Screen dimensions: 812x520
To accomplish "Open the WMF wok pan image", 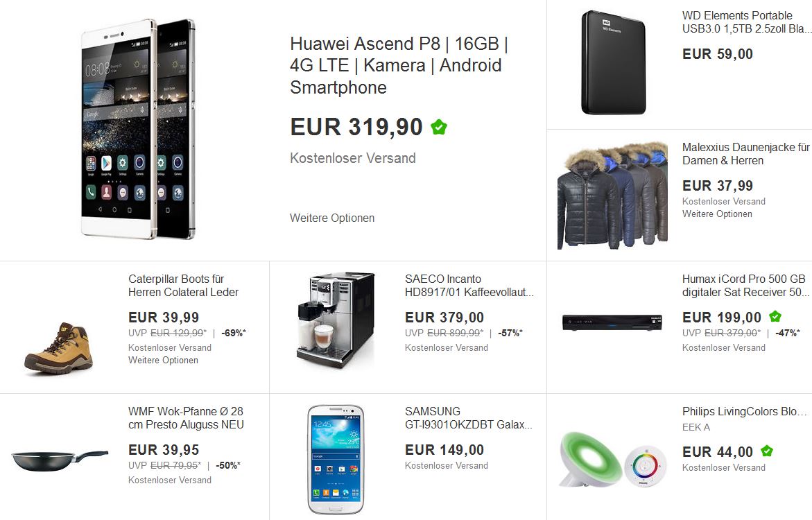I will (x=60, y=460).
